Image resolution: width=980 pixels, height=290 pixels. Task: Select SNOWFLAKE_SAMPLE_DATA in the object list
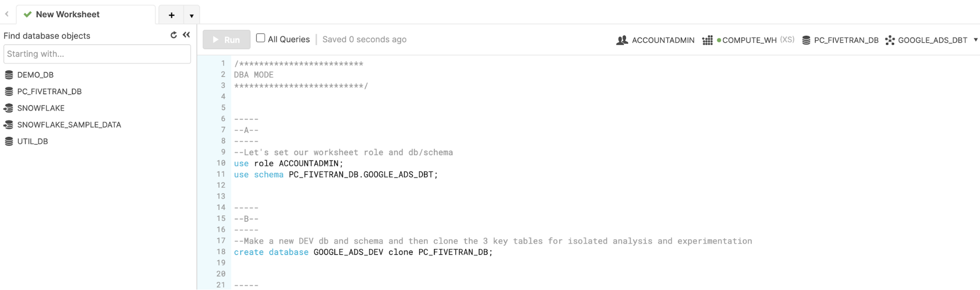tap(69, 125)
